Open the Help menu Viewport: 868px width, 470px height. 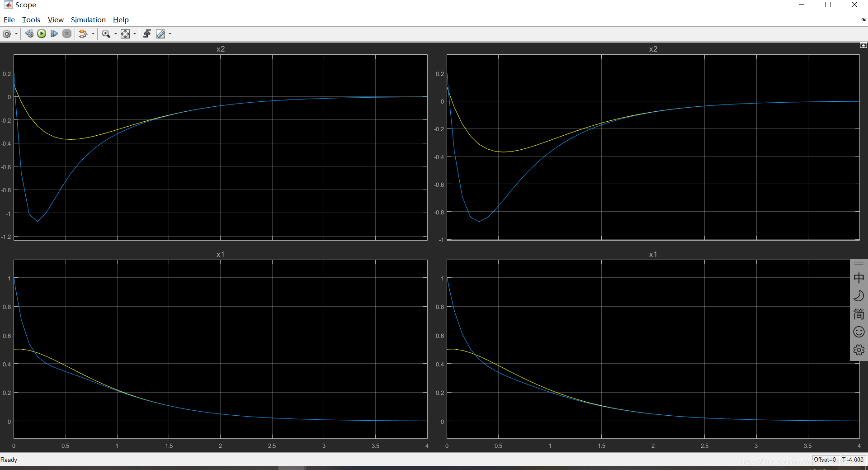pyautogui.click(x=121, y=20)
